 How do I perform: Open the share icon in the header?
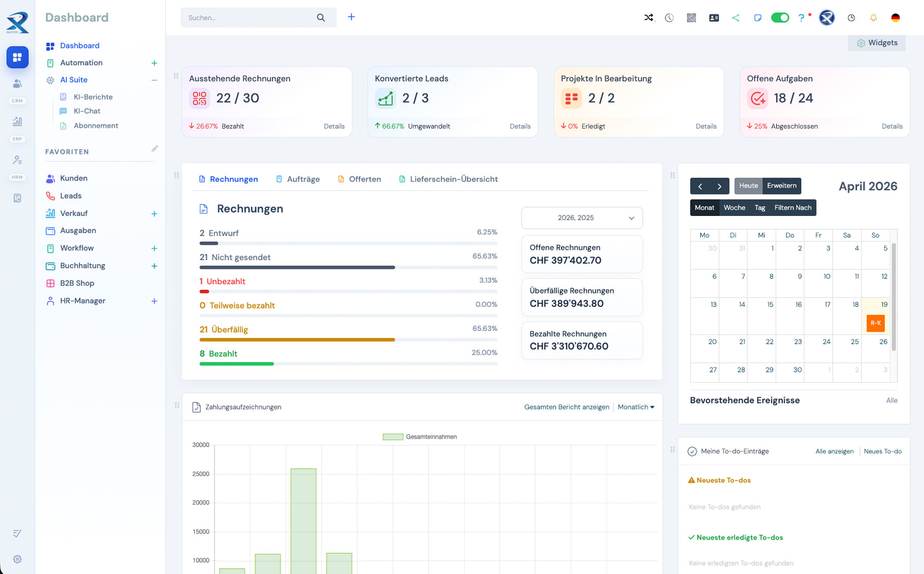[736, 17]
